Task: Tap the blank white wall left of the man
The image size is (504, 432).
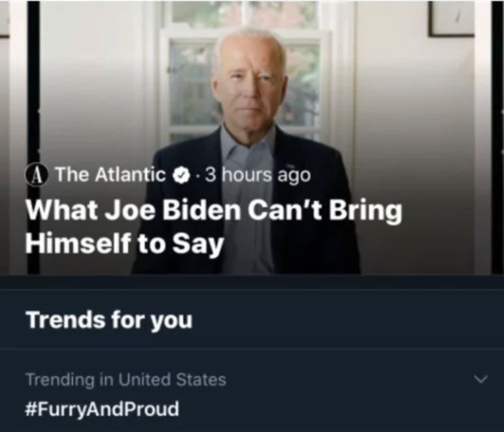Action: point(95,95)
